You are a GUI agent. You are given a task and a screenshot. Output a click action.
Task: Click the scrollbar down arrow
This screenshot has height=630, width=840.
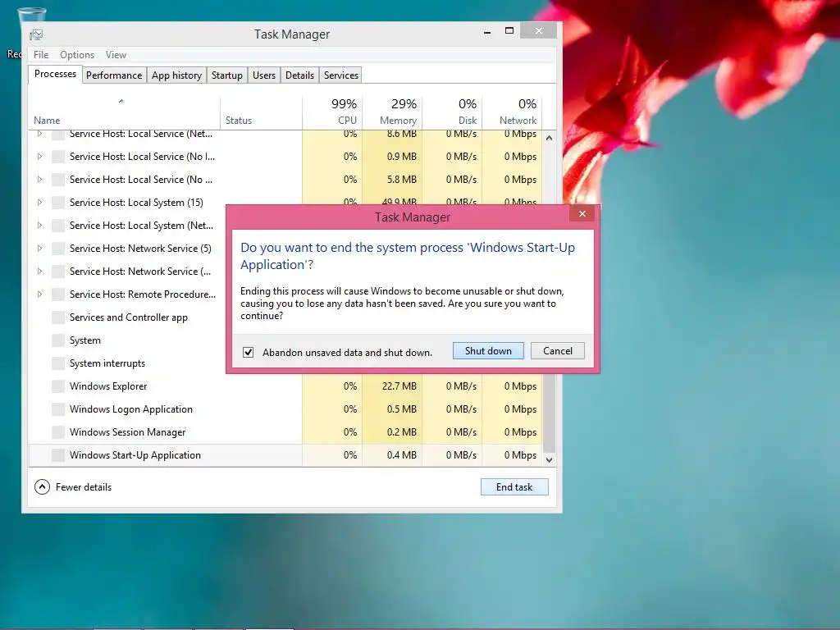[x=549, y=459]
